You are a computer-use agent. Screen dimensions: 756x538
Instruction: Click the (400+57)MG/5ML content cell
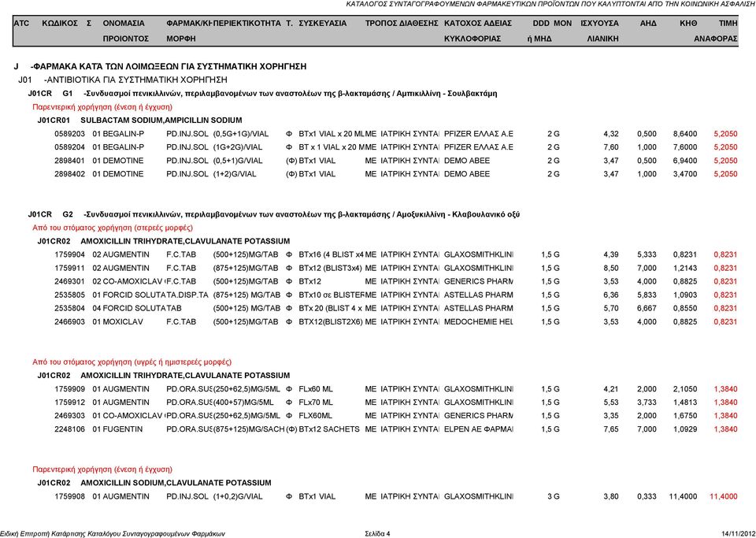(243, 403)
